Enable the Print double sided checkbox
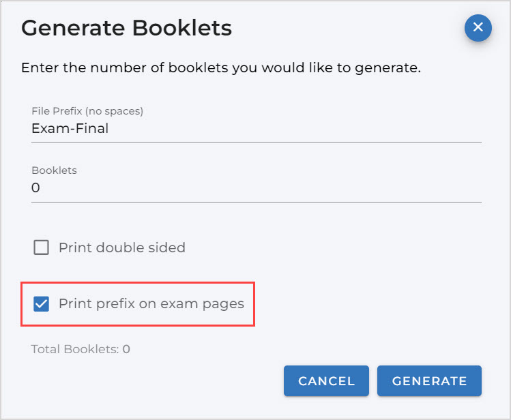The width and height of the screenshot is (511, 420). point(42,247)
